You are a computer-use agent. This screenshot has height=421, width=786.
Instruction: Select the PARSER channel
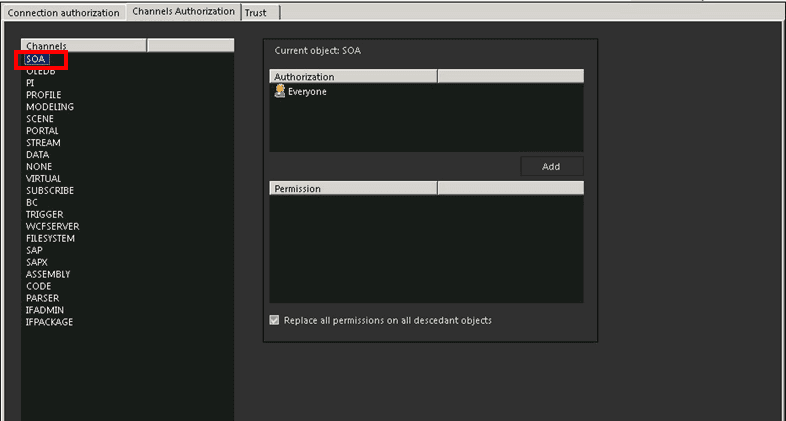click(x=42, y=298)
